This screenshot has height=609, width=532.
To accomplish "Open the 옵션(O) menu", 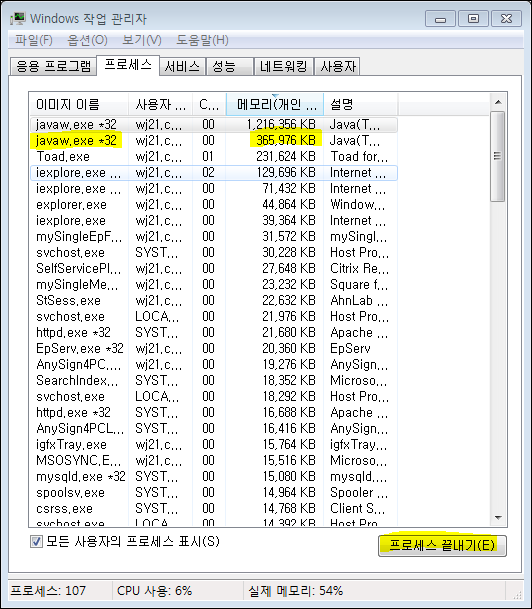I will point(87,40).
